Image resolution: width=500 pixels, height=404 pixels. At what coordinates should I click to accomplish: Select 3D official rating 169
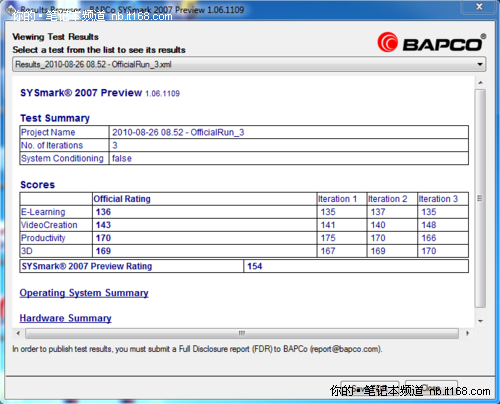[103, 251]
